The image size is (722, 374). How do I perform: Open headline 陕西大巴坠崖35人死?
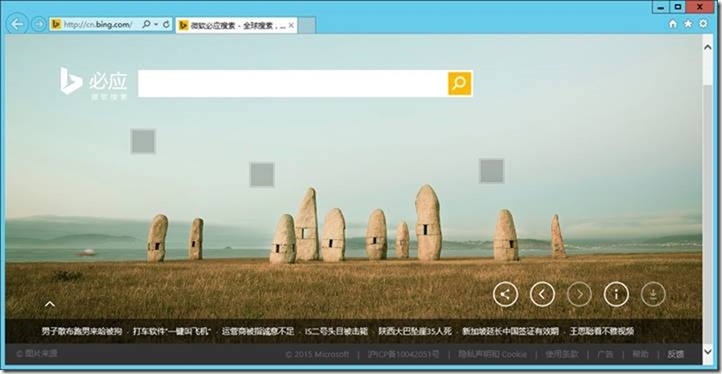(x=415, y=331)
